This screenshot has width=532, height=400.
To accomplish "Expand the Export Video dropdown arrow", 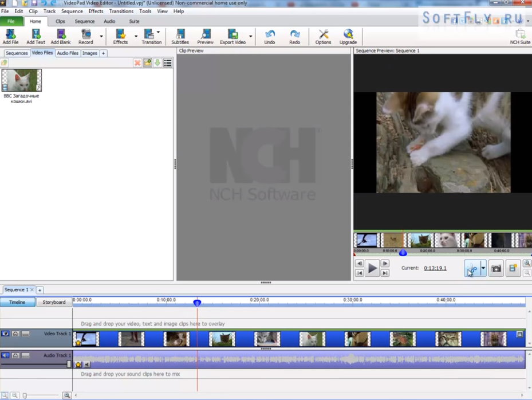I will pos(251,36).
